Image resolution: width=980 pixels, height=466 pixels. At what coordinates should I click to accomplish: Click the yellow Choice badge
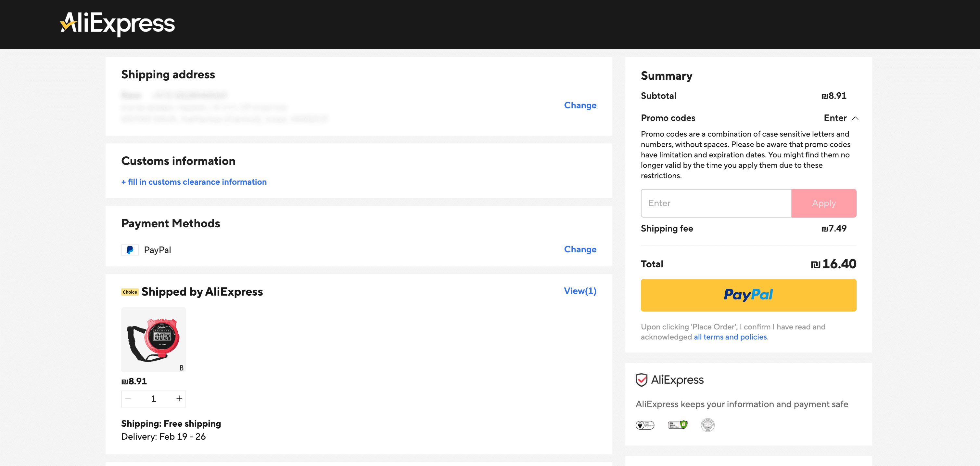click(130, 292)
